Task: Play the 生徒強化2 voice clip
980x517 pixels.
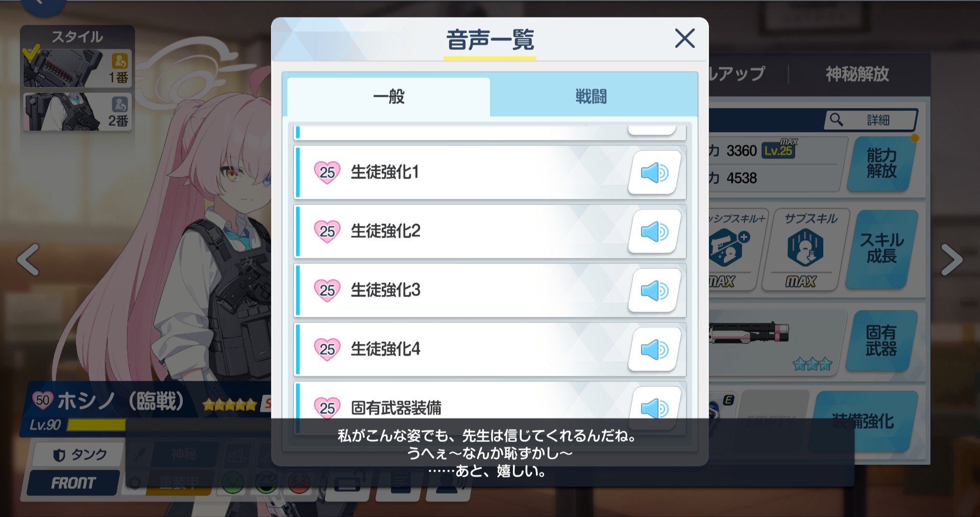Action: (x=654, y=231)
